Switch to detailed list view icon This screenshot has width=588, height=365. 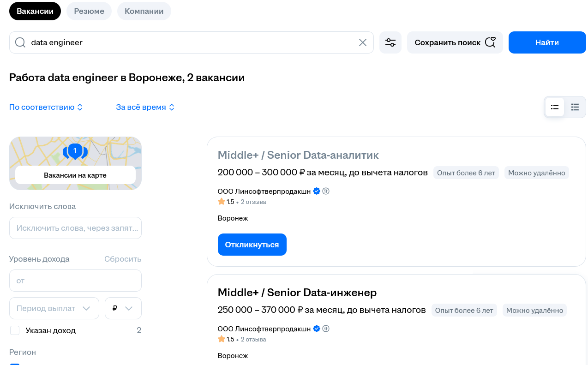[x=575, y=107]
